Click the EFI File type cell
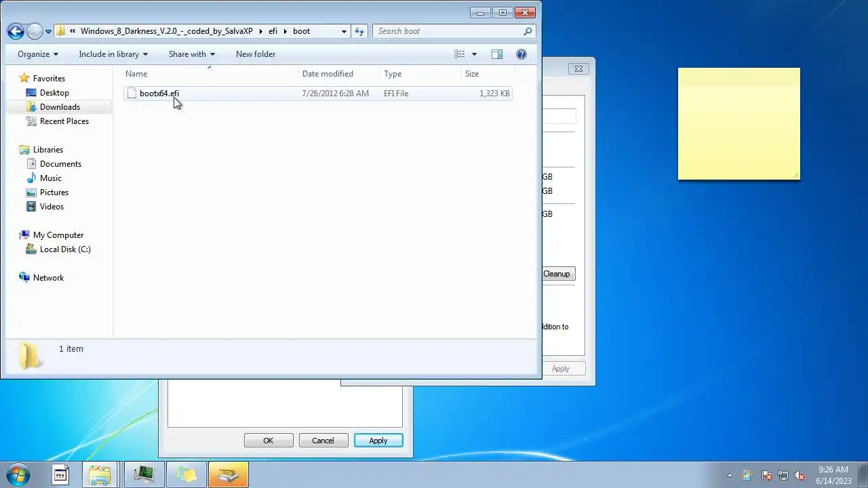Viewport: 868px width, 488px height. coord(396,94)
